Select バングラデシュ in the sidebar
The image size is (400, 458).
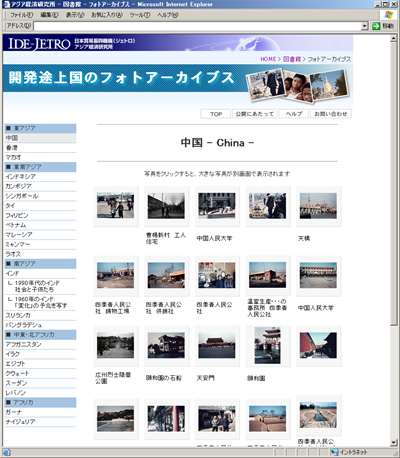[x=40, y=325]
